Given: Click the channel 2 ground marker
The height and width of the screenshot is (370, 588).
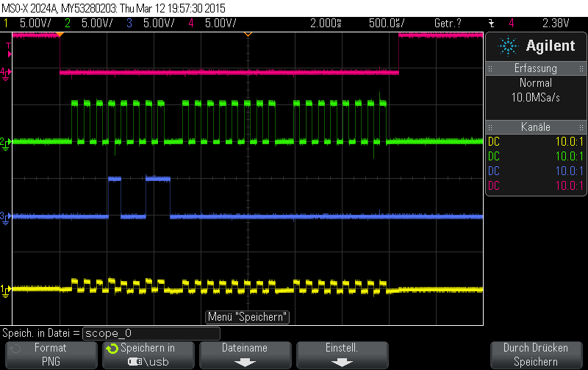Looking at the screenshot, I should pos(5,143).
